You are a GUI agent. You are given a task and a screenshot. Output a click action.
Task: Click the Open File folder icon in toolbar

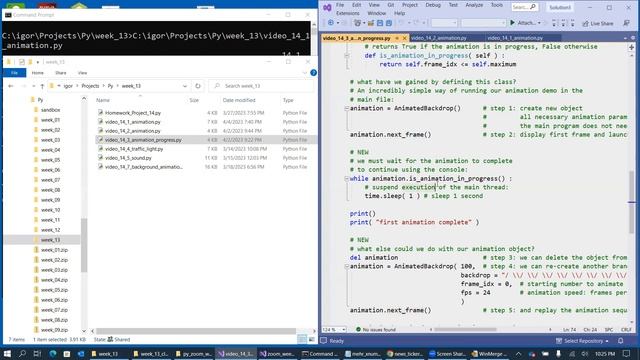371,23
